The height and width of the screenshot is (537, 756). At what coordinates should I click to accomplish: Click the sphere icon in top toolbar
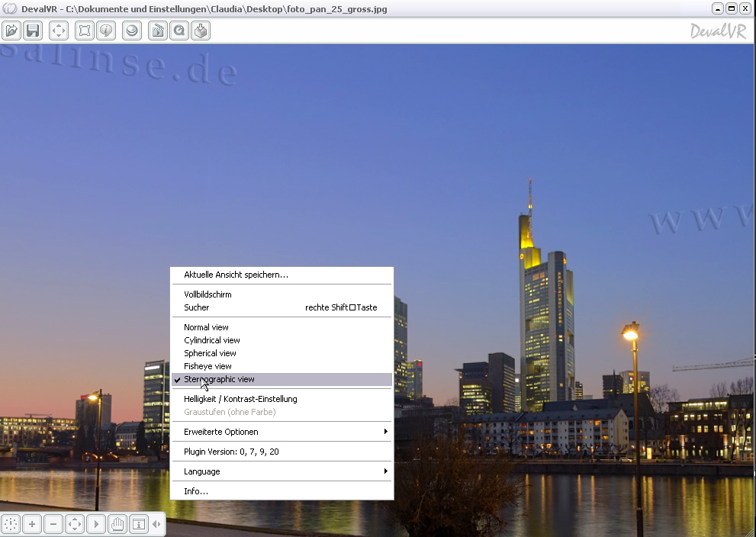pos(132,31)
